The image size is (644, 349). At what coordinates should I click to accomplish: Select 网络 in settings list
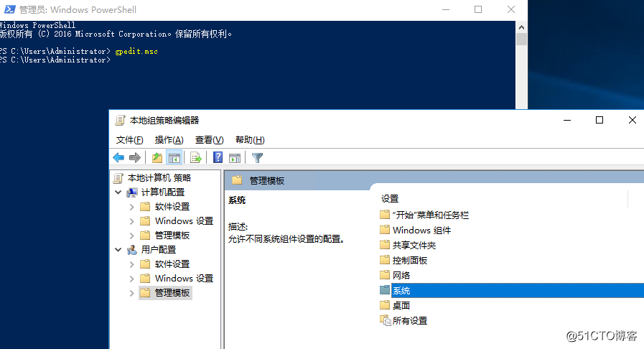pyautogui.click(x=401, y=275)
